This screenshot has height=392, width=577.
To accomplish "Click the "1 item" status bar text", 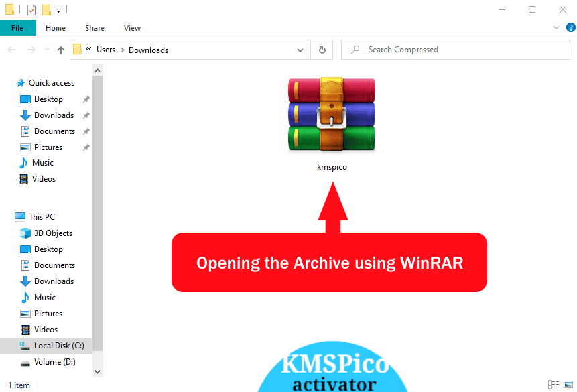I will 19,385.
